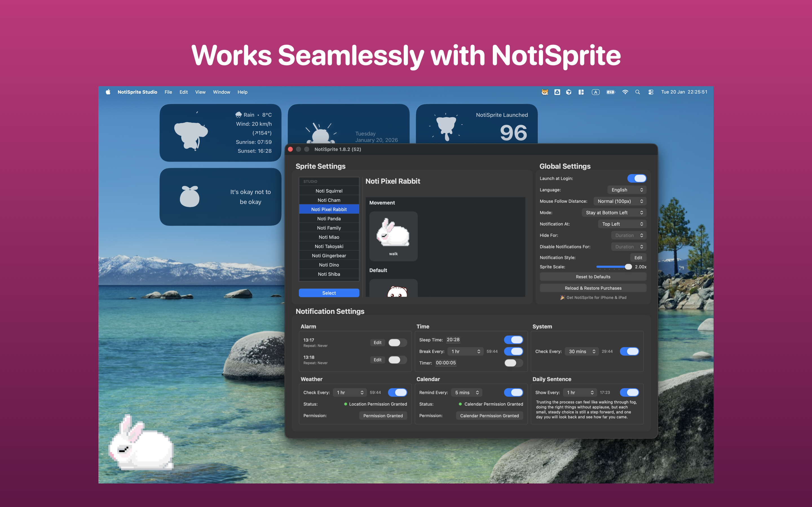Open the Language dropdown
The width and height of the screenshot is (812, 507).
(626, 190)
